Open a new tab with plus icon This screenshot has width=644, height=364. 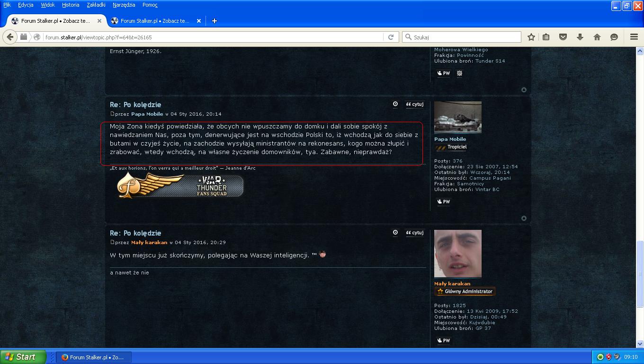pos(214,21)
